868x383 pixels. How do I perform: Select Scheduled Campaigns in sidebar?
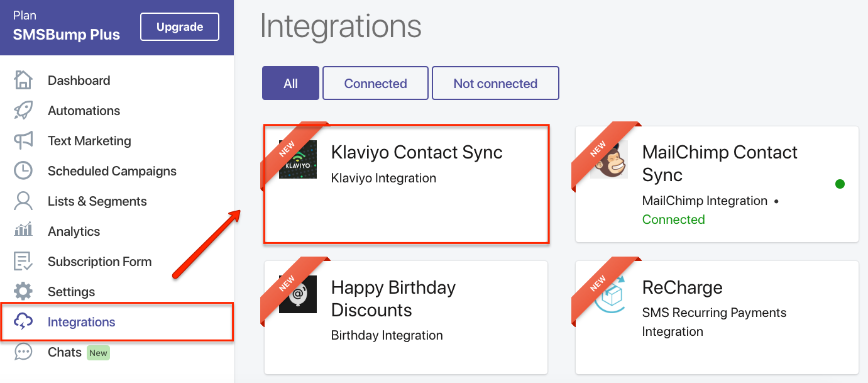[112, 171]
